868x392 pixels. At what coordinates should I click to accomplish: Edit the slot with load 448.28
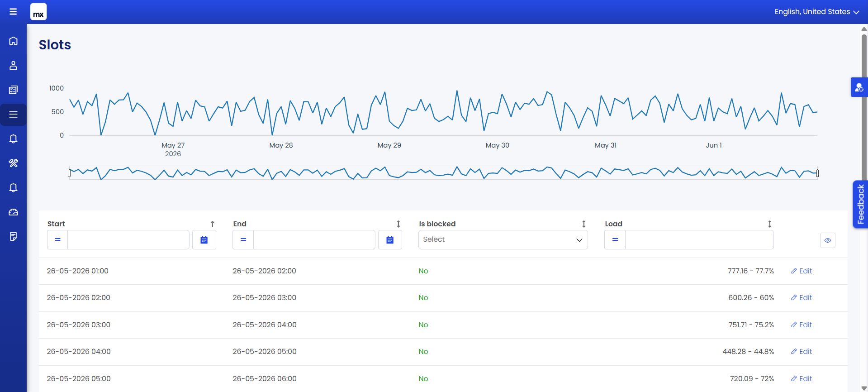click(x=802, y=352)
